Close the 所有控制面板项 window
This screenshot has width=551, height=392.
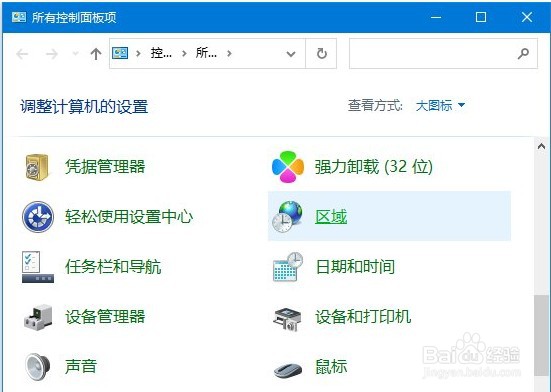click(526, 17)
